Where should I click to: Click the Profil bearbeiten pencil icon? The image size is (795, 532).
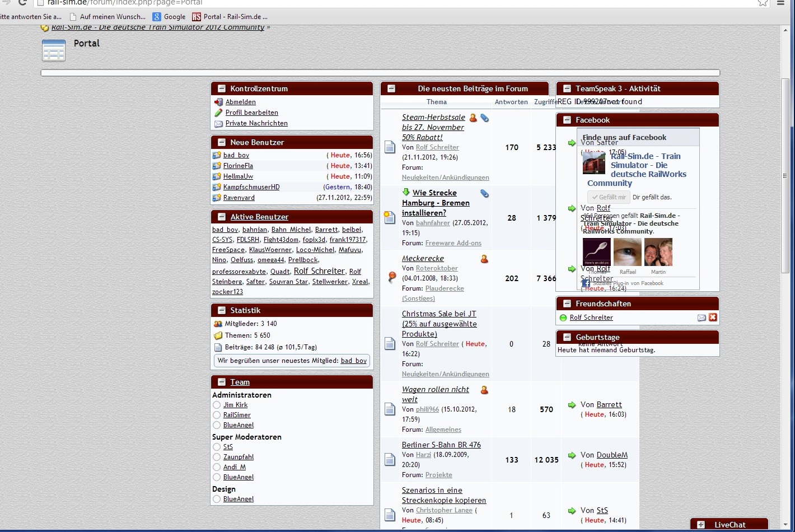point(218,113)
